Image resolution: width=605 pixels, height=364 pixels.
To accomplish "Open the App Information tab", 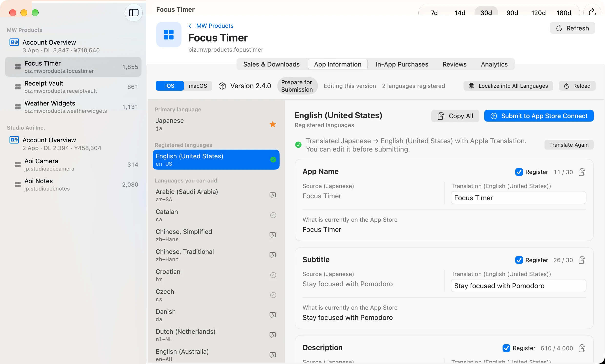I will point(338,64).
